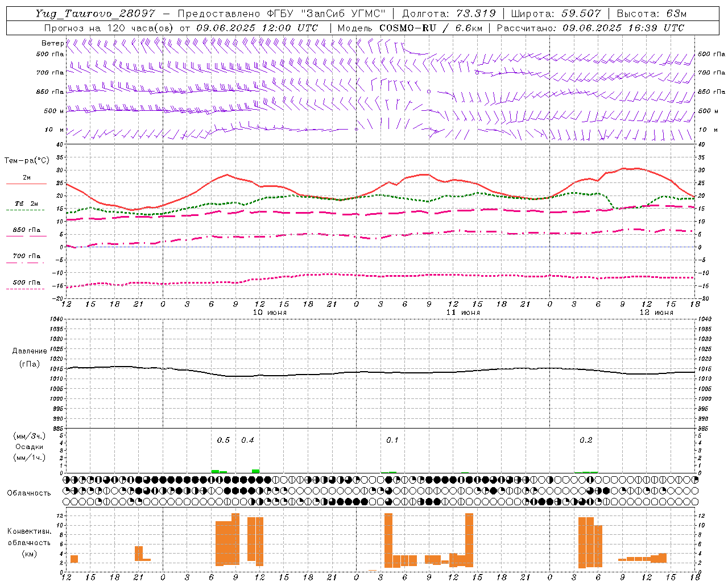Click the "(гПа)" unit under Давление
Image resolution: width=728 pixels, height=582 pixels.
[30, 364]
